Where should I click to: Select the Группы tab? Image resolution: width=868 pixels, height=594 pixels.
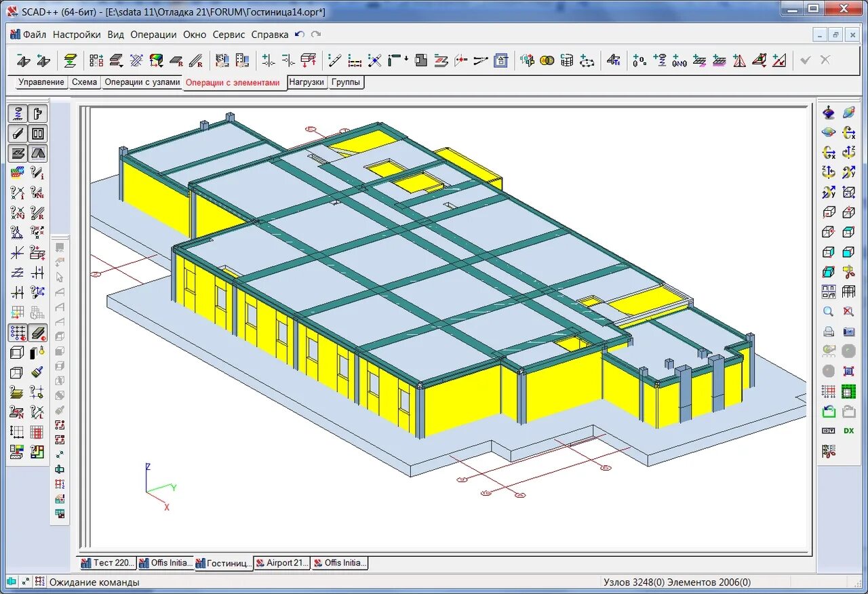(347, 82)
